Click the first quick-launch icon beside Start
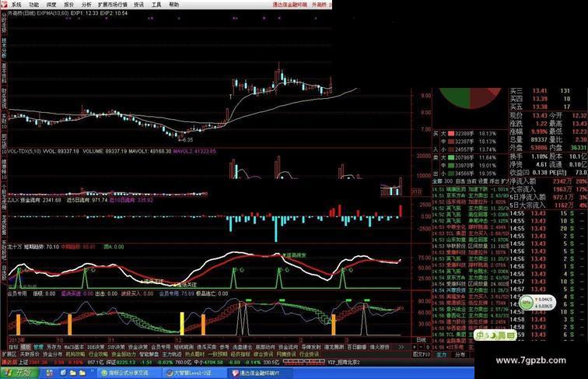The image size is (588, 379). (50, 373)
